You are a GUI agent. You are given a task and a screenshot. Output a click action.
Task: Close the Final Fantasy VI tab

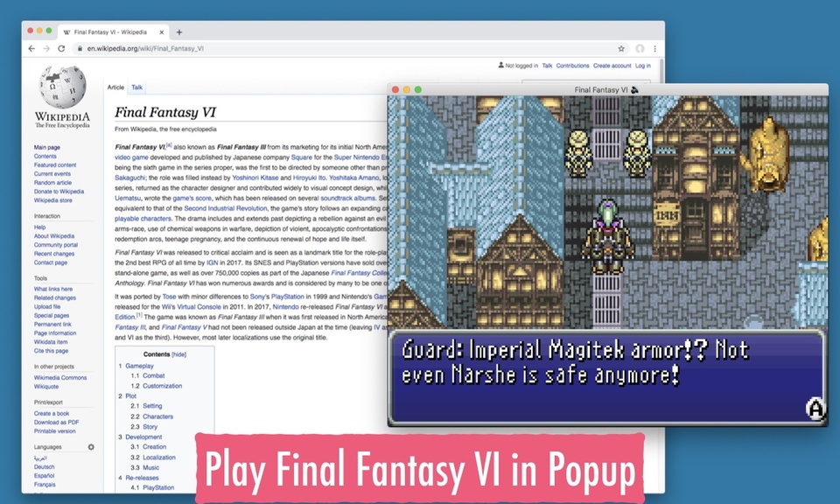click(161, 32)
